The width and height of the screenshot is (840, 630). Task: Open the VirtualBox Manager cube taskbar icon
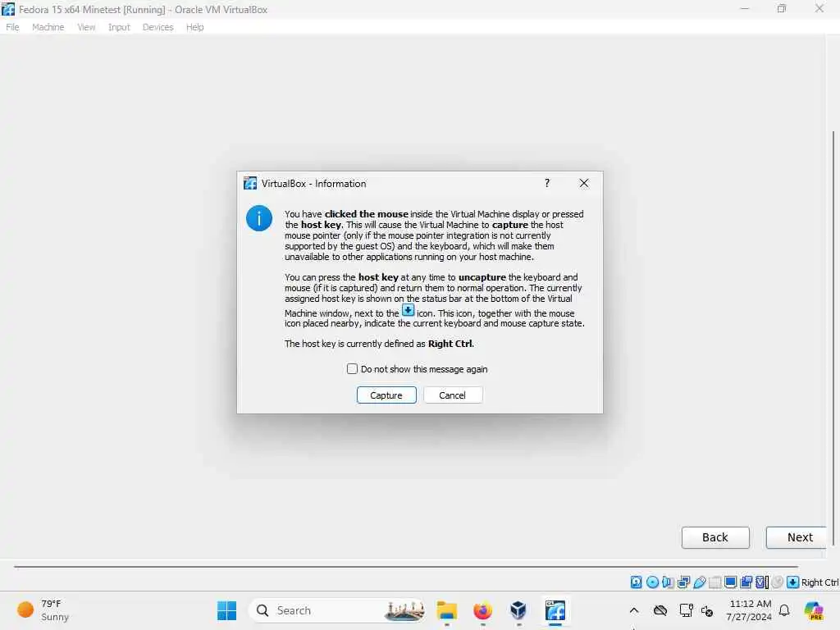pyautogui.click(x=518, y=610)
